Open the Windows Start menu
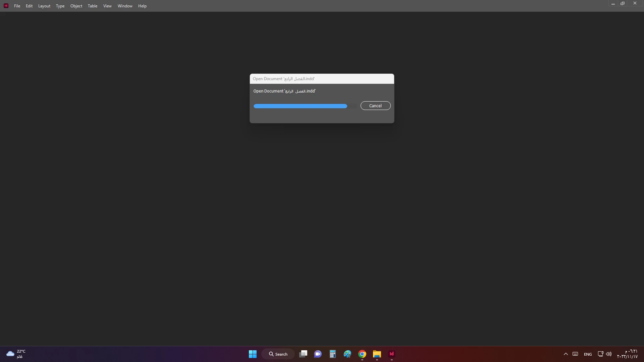 pos(253,354)
